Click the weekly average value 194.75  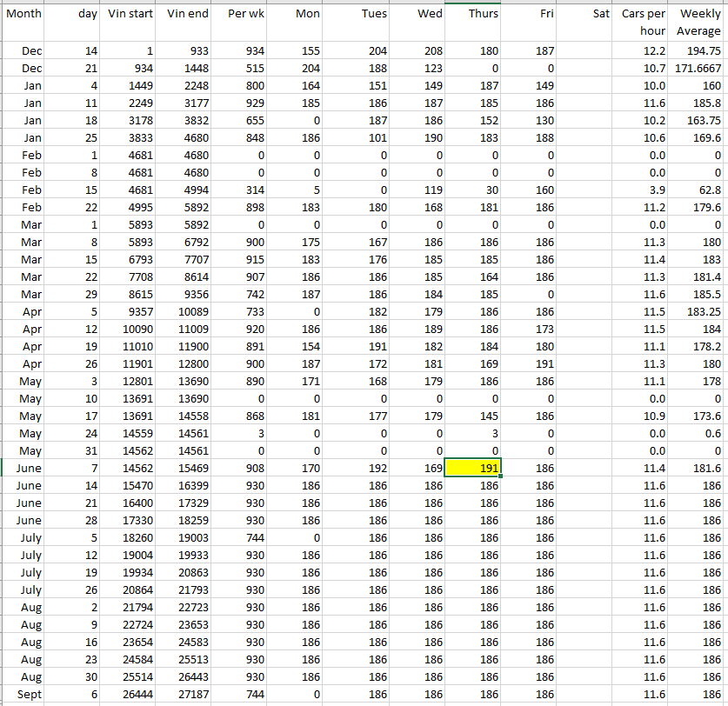pyautogui.click(x=698, y=51)
